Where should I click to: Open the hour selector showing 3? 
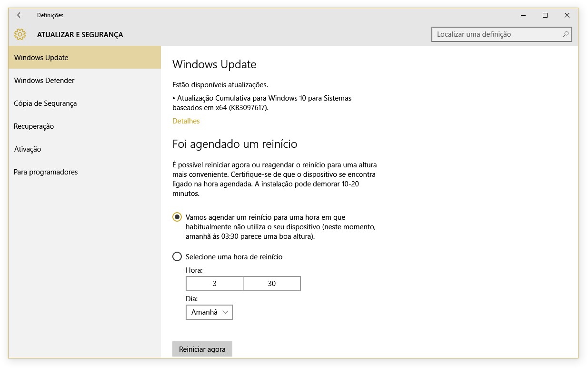coord(215,284)
